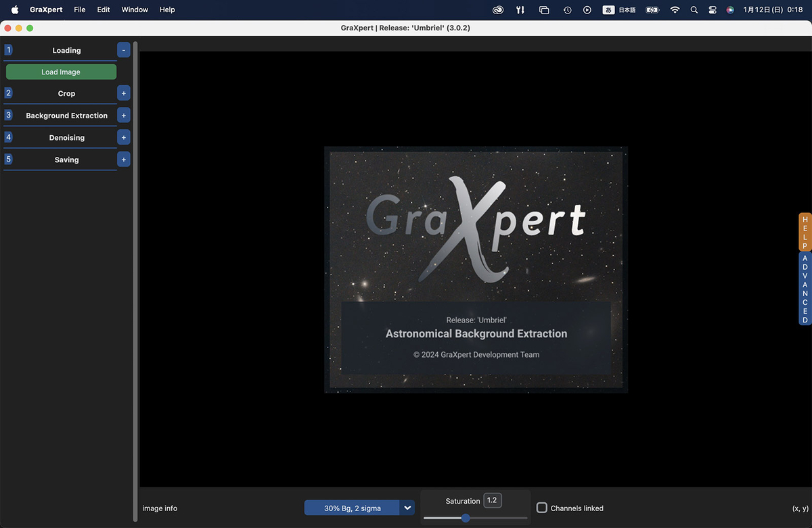Open the File menu
The image size is (812, 528).
pyautogui.click(x=79, y=9)
